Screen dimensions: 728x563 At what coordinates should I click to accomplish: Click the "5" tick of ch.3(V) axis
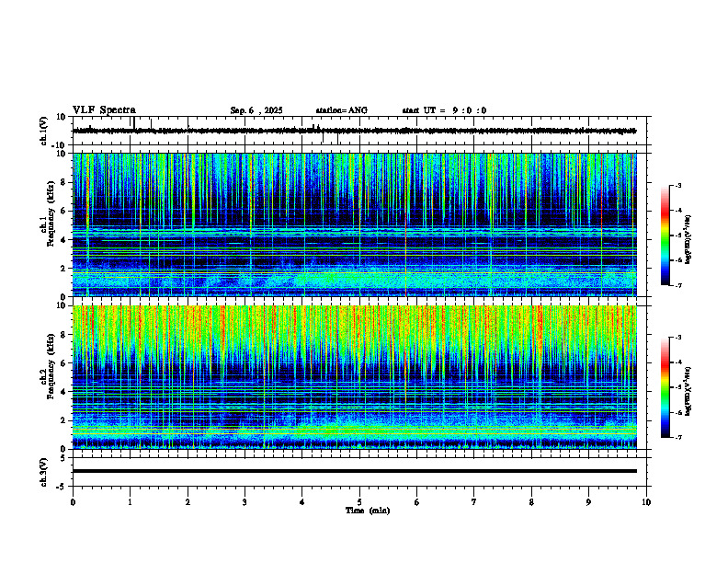point(63,458)
